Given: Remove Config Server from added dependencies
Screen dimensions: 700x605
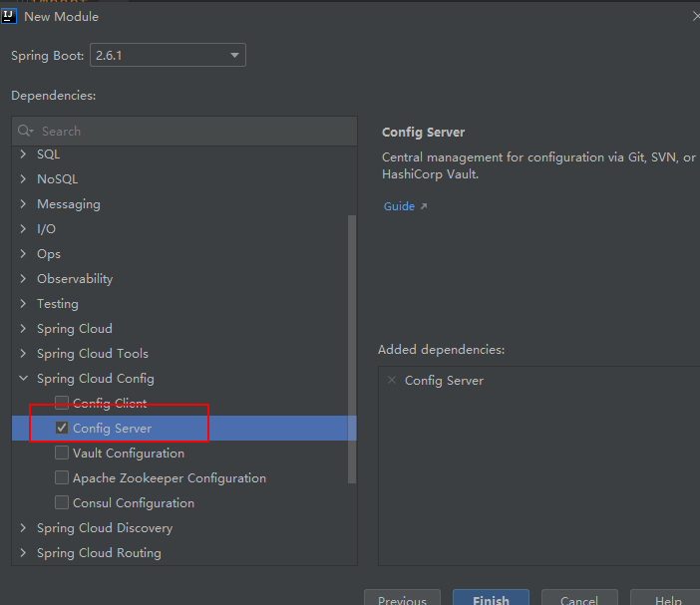Looking at the screenshot, I should pyautogui.click(x=392, y=380).
